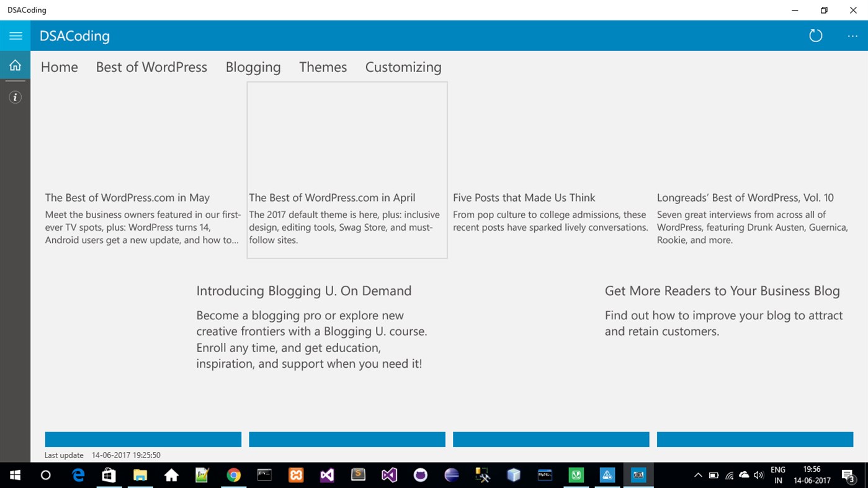Click the blue progress bar under the first article
The image size is (868, 488).
tap(143, 439)
